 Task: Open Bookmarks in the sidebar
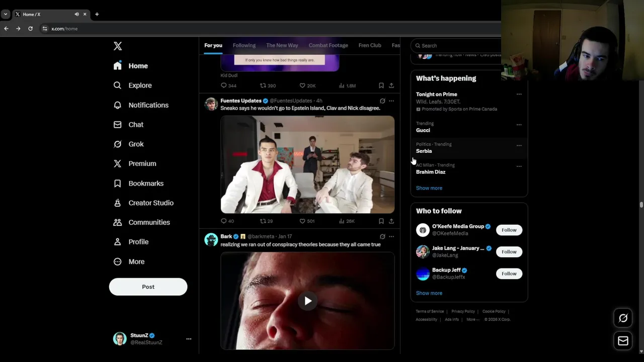pos(138,184)
